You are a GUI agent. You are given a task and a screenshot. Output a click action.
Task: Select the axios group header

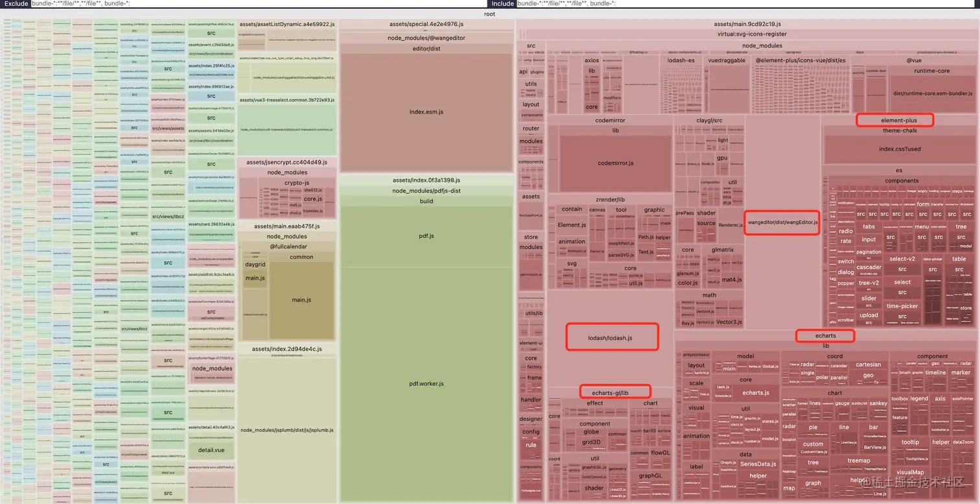(x=591, y=60)
